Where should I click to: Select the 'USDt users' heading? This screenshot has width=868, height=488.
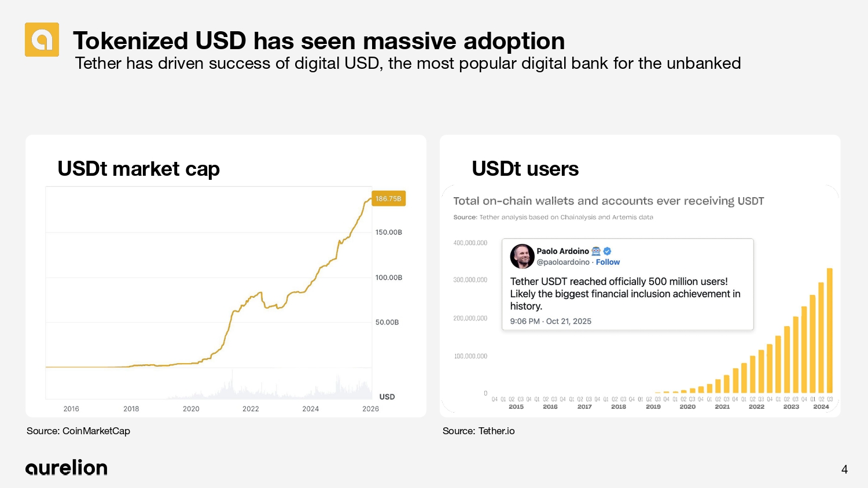(525, 169)
